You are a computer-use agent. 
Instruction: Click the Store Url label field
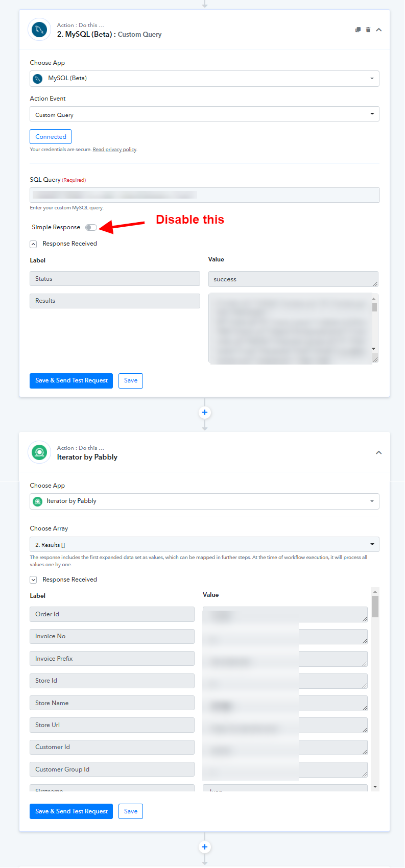112,725
